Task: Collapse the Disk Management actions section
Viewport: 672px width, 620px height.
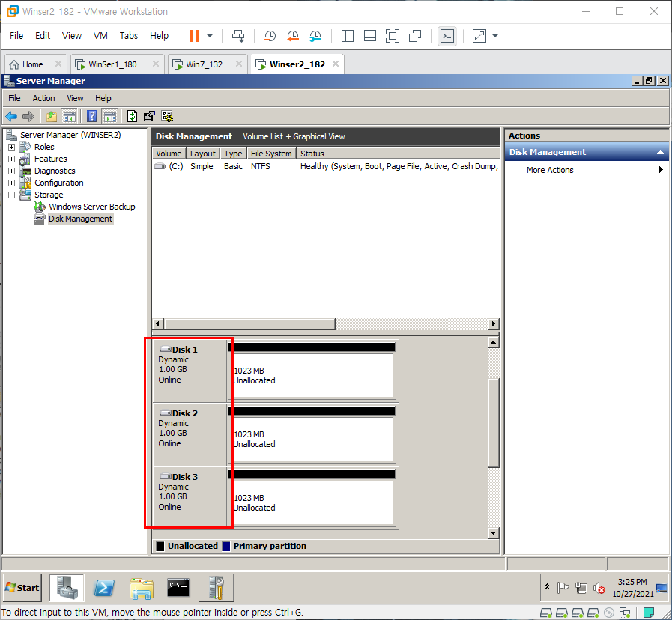Action: coord(660,152)
